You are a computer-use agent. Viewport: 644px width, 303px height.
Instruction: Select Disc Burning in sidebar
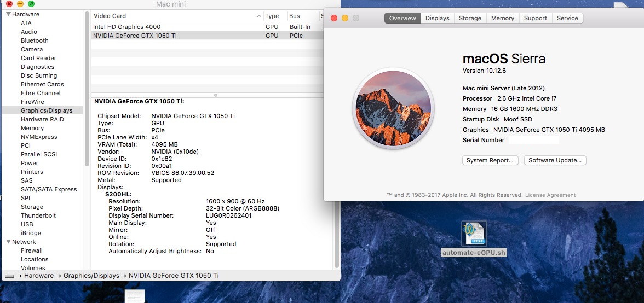tap(39, 75)
